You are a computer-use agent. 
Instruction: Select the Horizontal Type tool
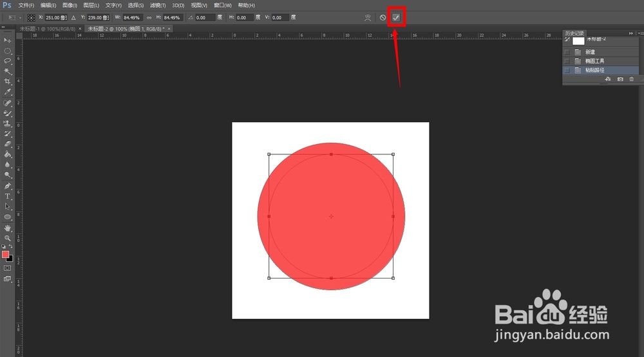7,196
